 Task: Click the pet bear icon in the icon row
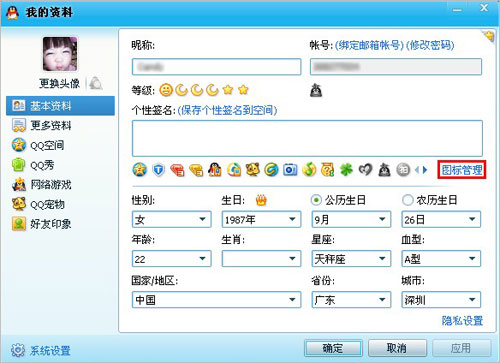pyautogui.click(x=253, y=170)
